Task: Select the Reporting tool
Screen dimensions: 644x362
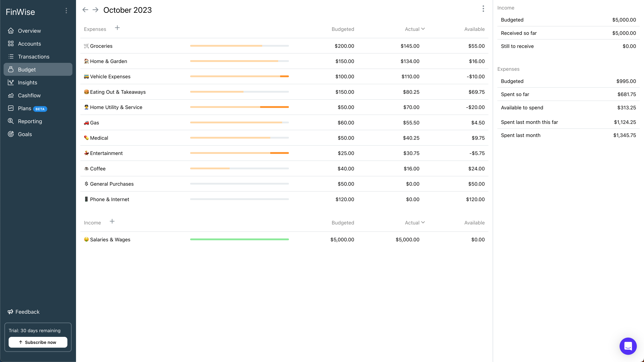Action: click(x=30, y=121)
